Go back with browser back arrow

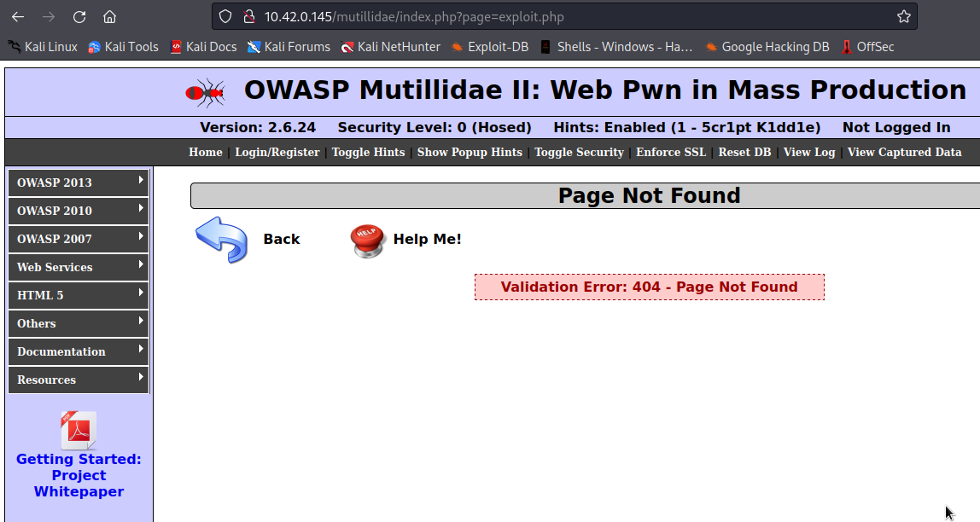point(18,17)
